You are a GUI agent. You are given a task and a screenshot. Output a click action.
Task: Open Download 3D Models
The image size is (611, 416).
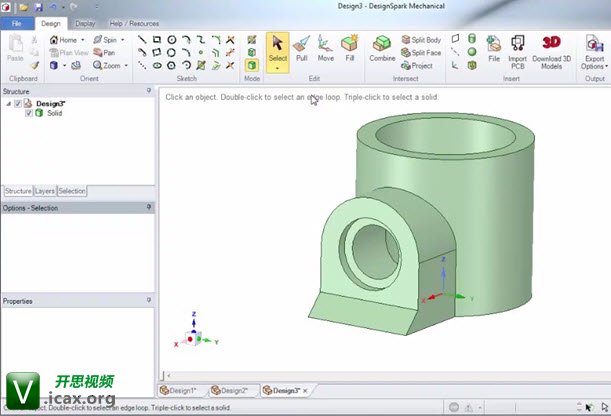tap(551, 49)
